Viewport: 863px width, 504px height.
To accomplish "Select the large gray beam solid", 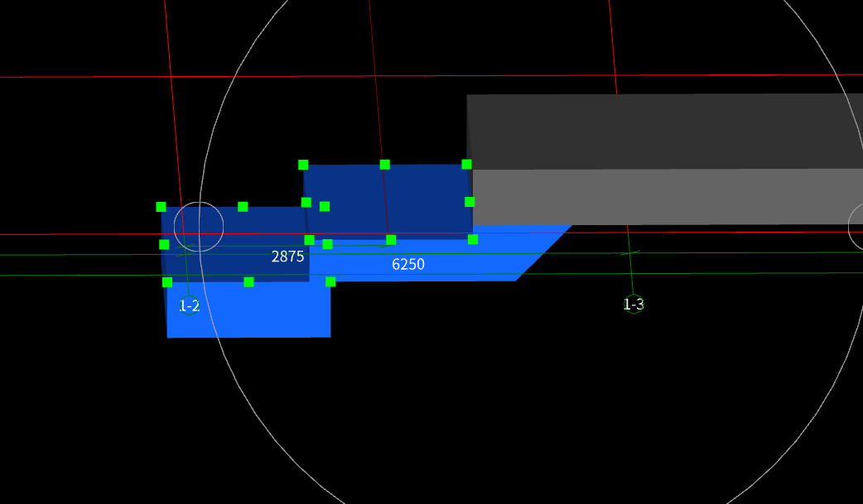I will tap(665, 159).
